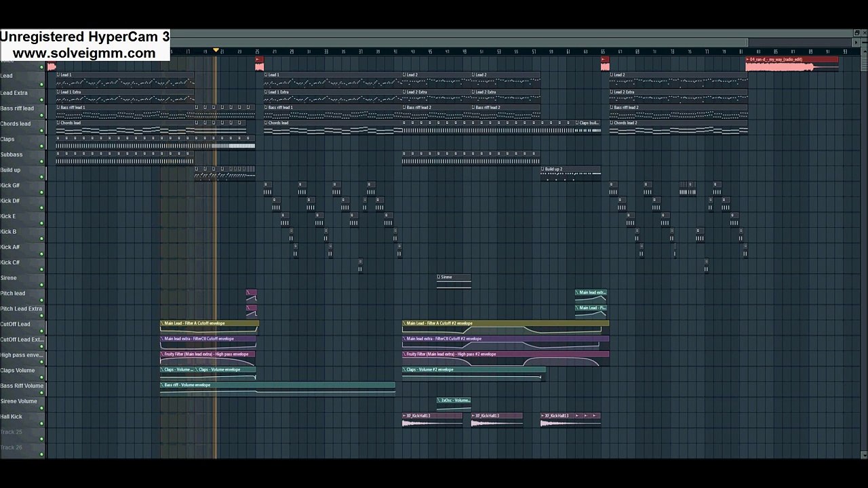868x488 pixels.
Task: Click the Chords lead 2 clip menu icon
Action: [612, 123]
